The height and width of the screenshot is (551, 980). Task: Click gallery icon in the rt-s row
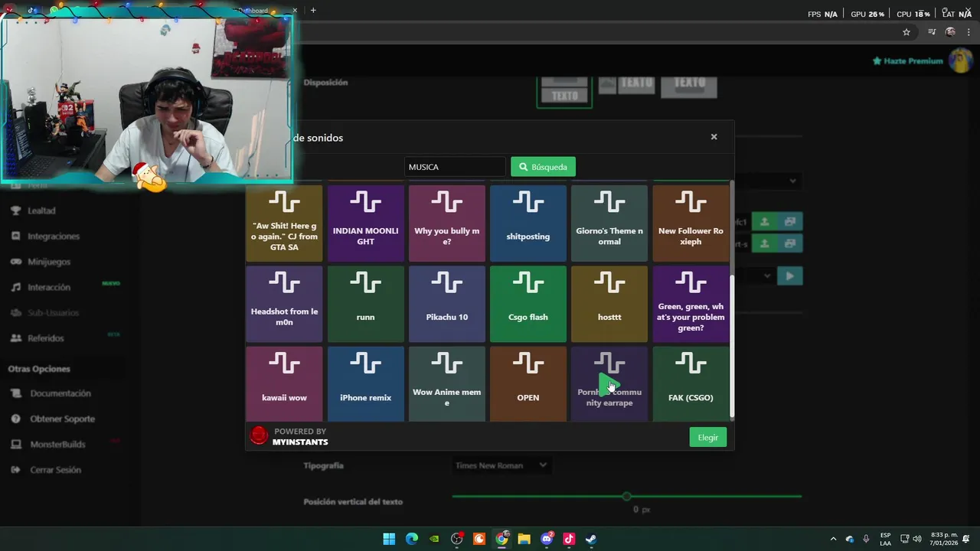[x=790, y=243]
